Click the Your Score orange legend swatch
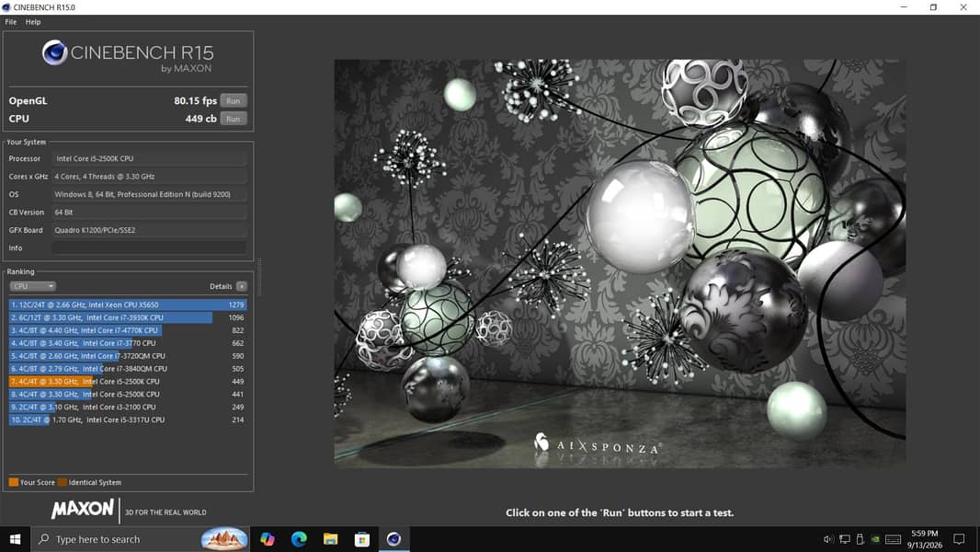 pos(13,482)
